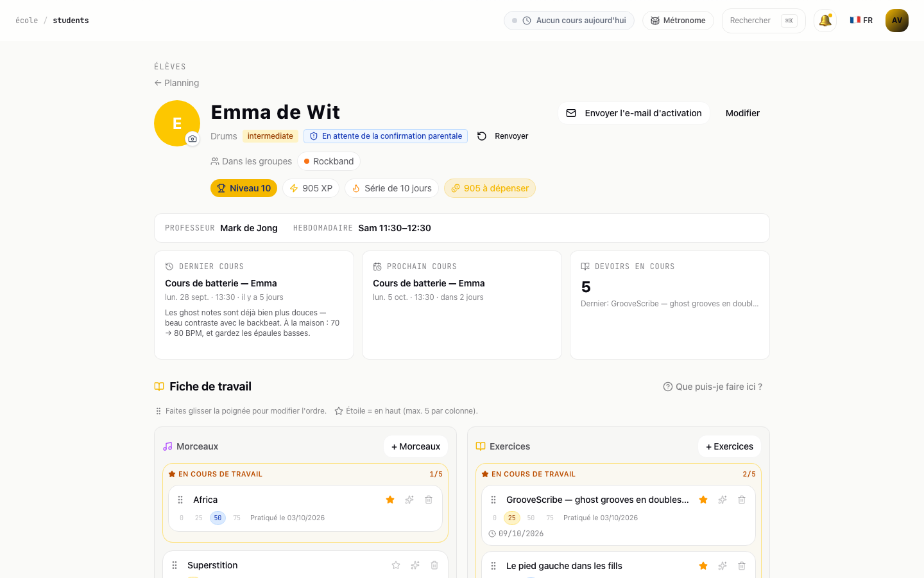Open the Devoirs en cours card

pyautogui.click(x=670, y=305)
